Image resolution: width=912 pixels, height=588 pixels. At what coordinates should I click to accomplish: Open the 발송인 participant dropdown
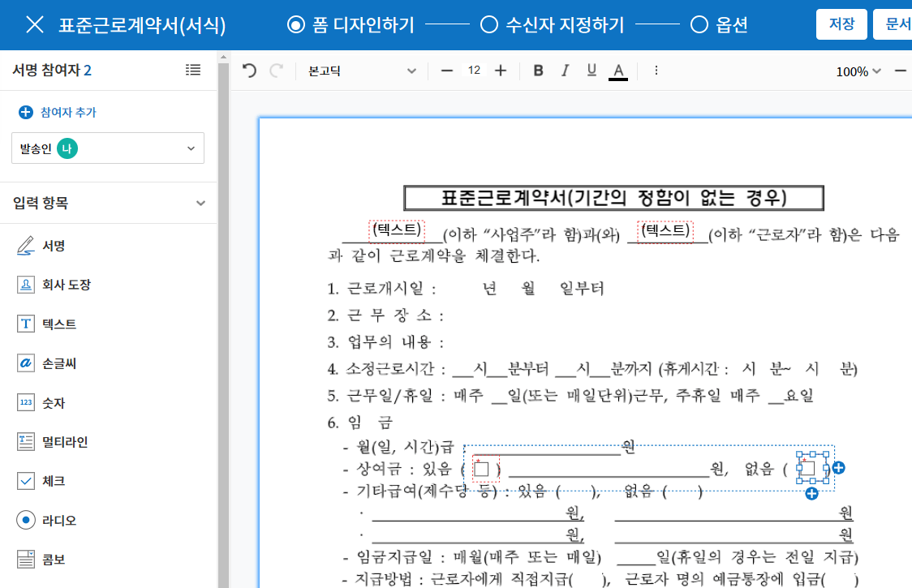108,148
